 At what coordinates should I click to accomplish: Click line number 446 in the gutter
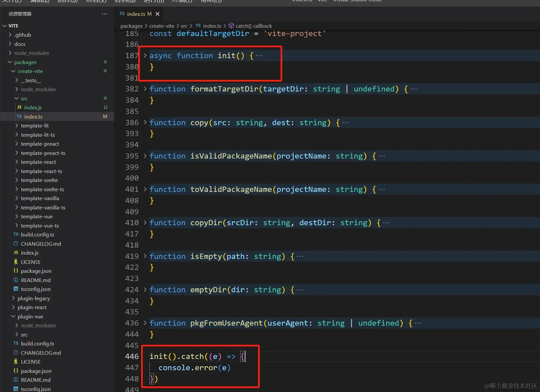click(132, 356)
